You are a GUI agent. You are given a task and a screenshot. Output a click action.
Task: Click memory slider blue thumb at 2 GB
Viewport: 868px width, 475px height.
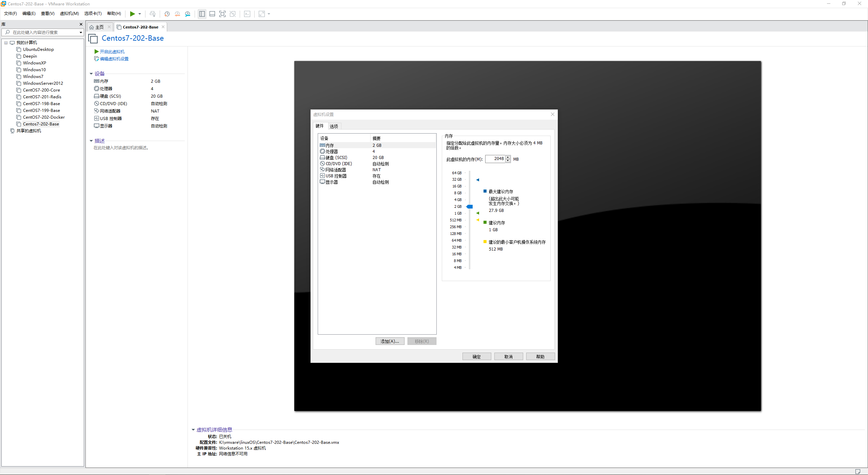coord(470,206)
